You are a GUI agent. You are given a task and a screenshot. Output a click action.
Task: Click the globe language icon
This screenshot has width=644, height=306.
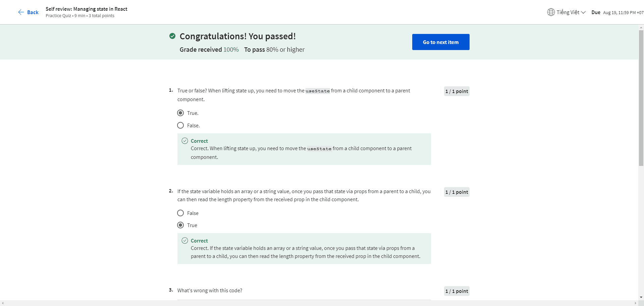point(551,12)
